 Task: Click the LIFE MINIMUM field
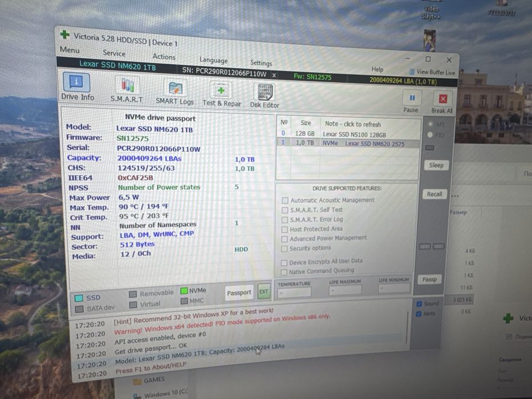click(x=394, y=288)
